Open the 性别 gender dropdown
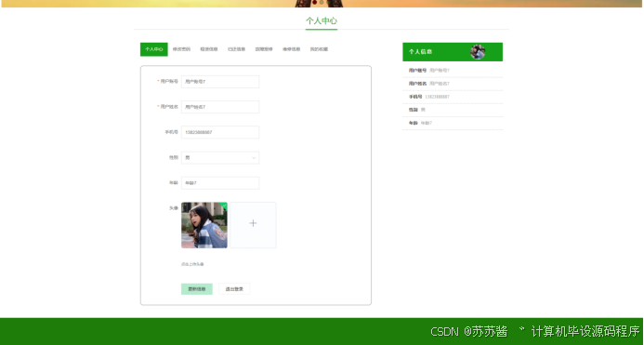644x345 pixels. pos(220,157)
